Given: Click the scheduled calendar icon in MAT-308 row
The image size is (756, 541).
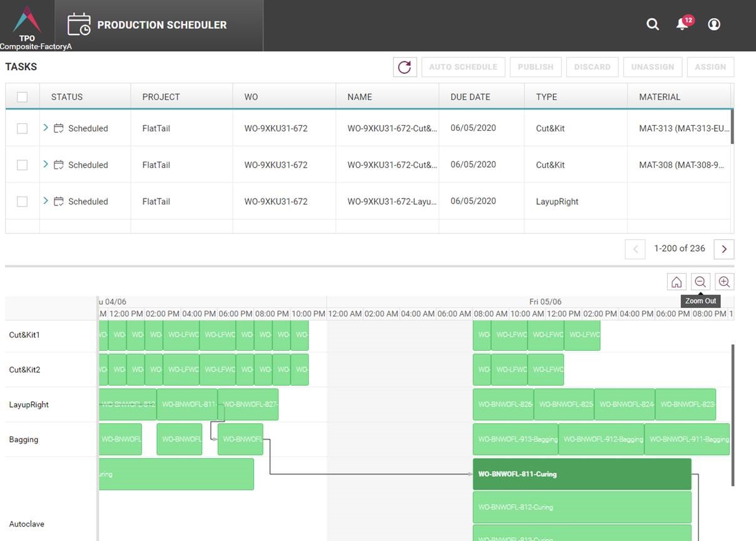Looking at the screenshot, I should pyautogui.click(x=59, y=165).
